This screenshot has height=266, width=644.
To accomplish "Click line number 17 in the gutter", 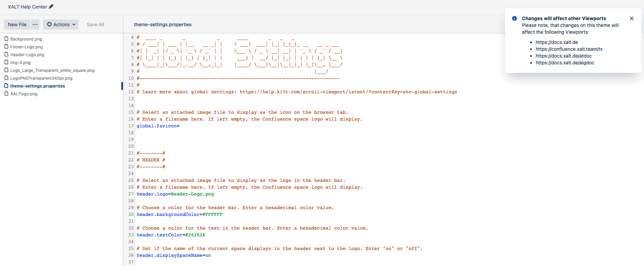I will point(131,126).
